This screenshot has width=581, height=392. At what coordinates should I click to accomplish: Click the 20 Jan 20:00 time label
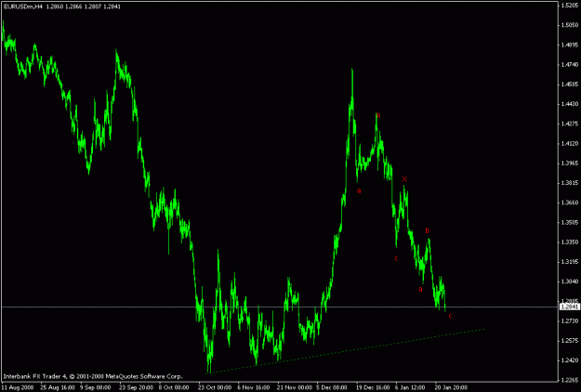pos(451,387)
